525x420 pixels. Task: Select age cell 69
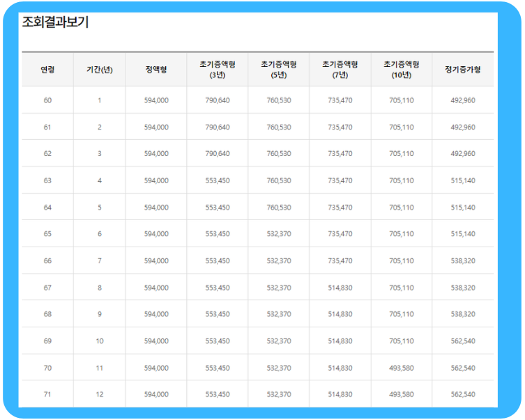47,341
